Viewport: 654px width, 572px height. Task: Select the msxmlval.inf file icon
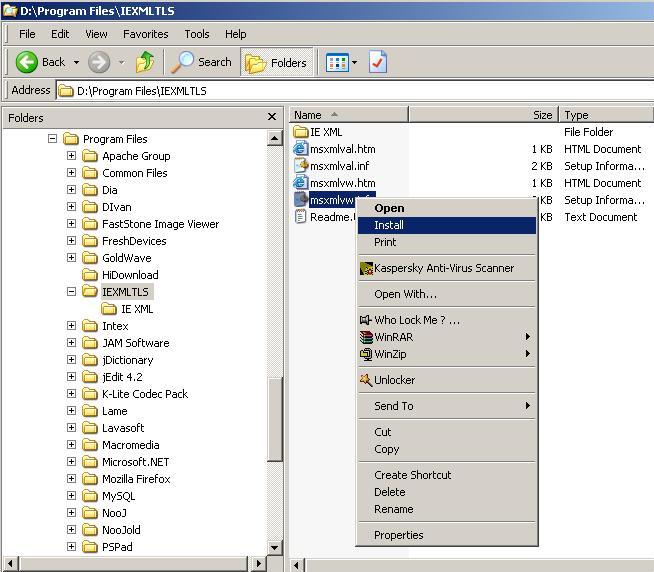[300, 166]
